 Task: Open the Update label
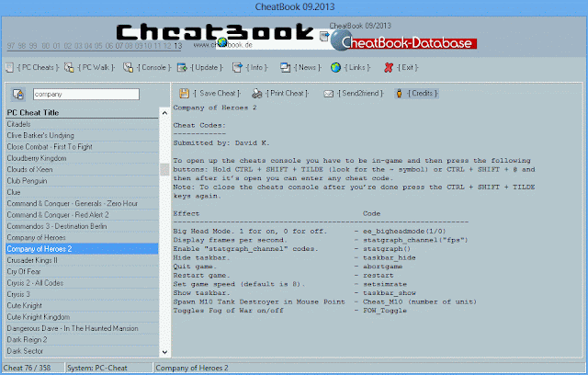[x=207, y=67]
